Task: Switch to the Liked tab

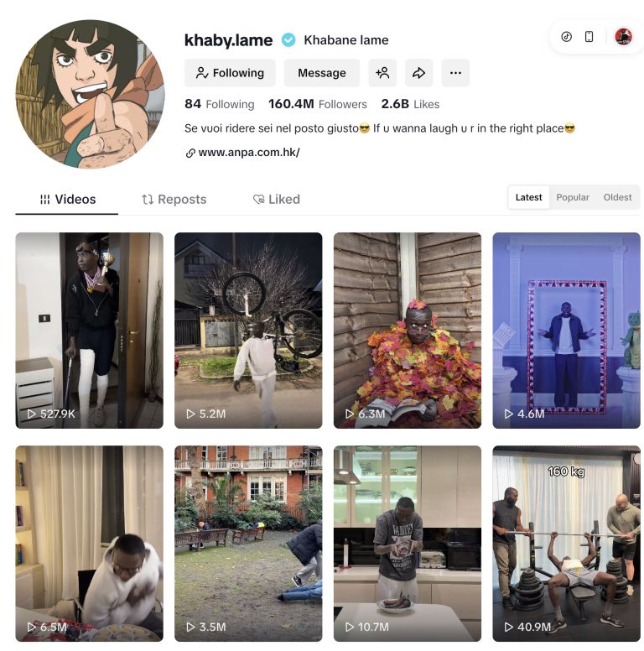Action: coord(277,200)
